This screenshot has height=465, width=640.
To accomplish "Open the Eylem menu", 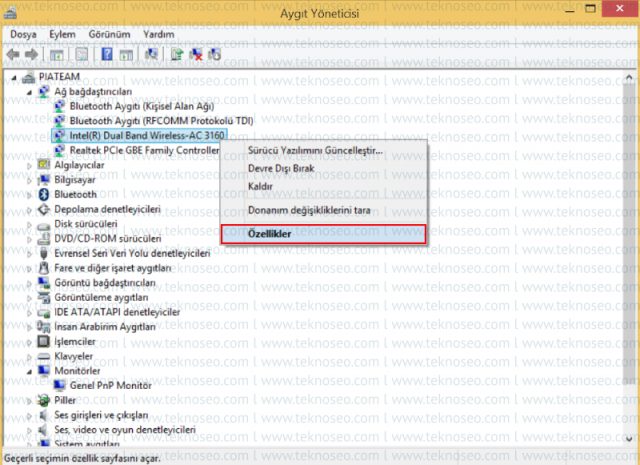I will click(x=62, y=34).
